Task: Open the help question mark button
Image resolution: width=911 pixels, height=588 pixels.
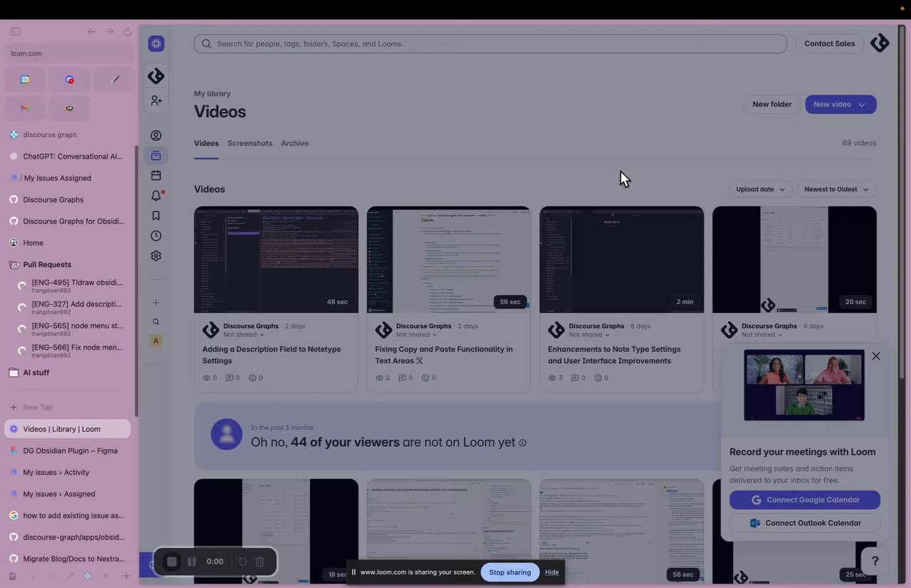Action: tap(875, 562)
